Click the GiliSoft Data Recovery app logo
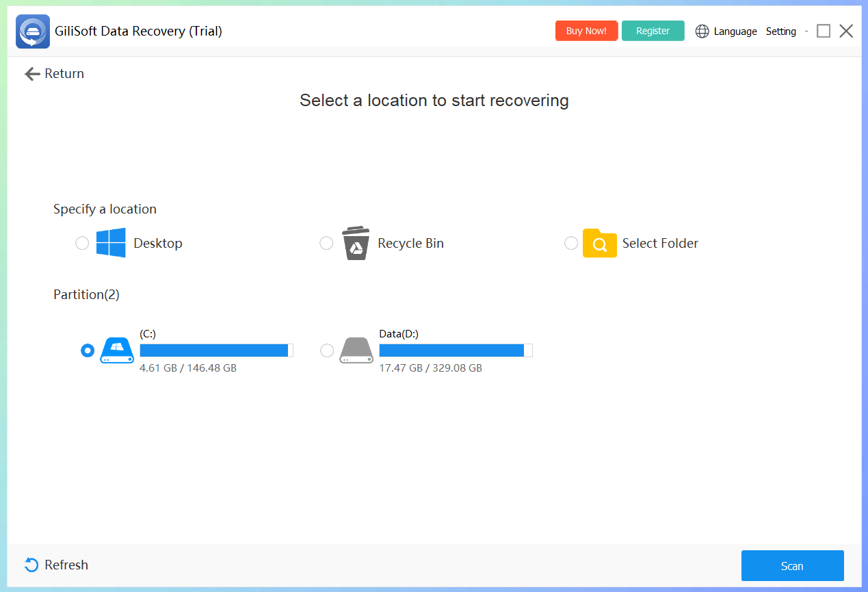The image size is (868, 592). [x=33, y=31]
